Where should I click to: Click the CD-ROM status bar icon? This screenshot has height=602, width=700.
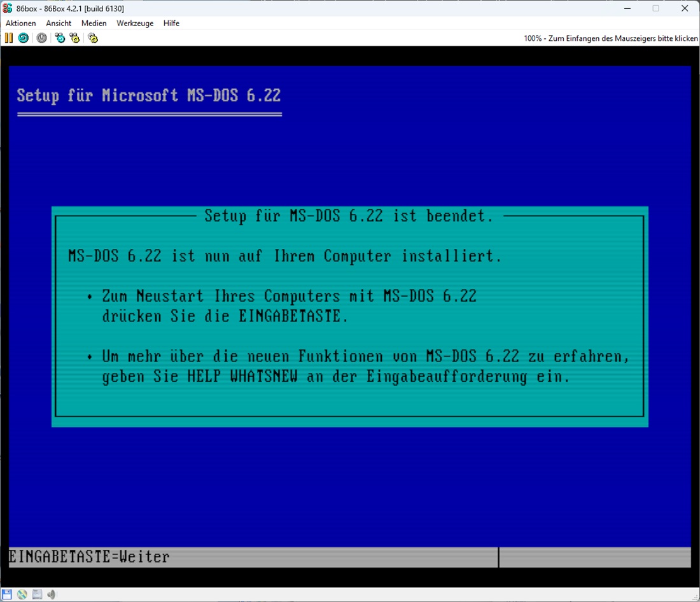click(x=22, y=594)
